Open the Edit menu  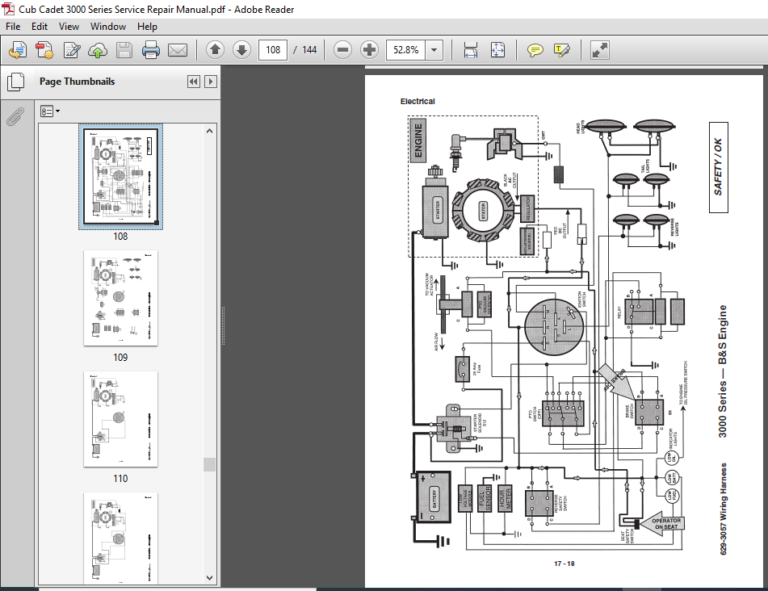[x=39, y=26]
